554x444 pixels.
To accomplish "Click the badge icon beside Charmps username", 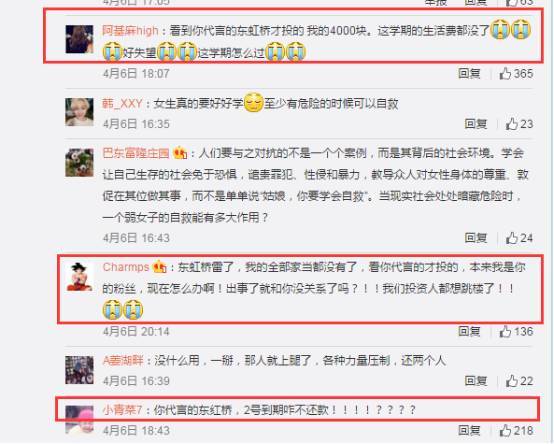I will (160, 267).
